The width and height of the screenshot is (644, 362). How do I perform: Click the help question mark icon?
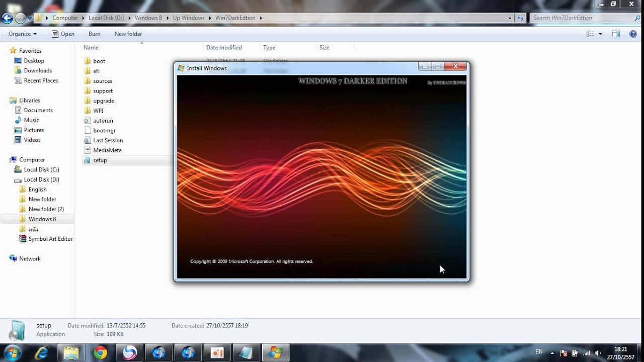pyautogui.click(x=633, y=34)
